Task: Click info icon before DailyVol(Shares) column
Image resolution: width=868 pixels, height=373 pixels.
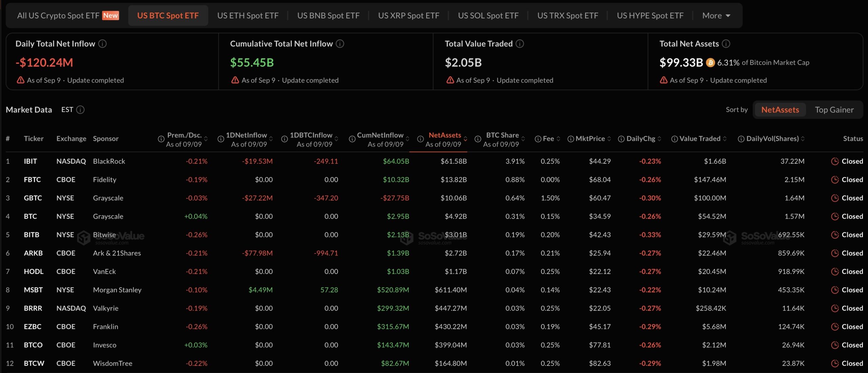Action: (x=741, y=139)
